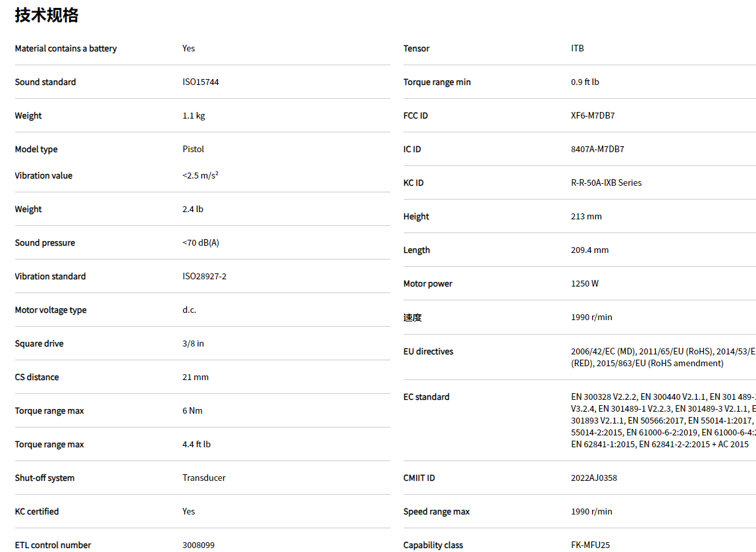The width and height of the screenshot is (756, 552).
Task: Click the ETL control number 3008099
Action: [198, 545]
